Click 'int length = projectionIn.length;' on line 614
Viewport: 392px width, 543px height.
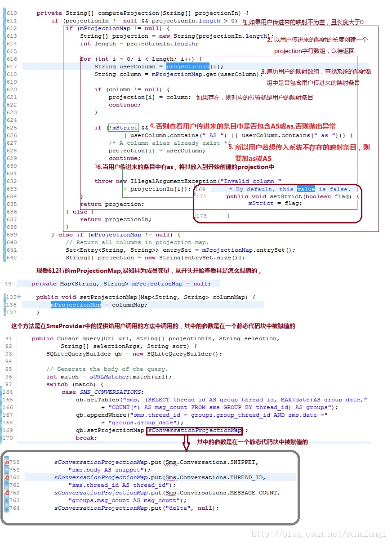pos(139,44)
